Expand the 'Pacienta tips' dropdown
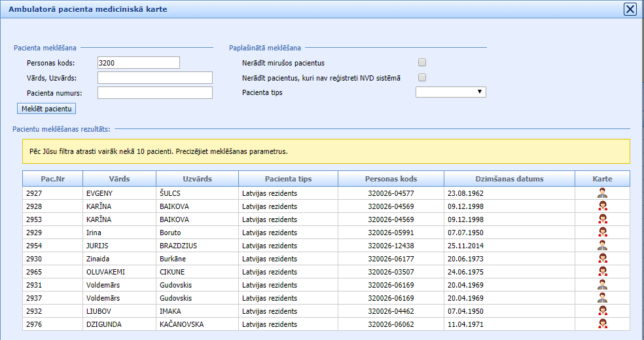The height and width of the screenshot is (340, 644). click(x=451, y=92)
